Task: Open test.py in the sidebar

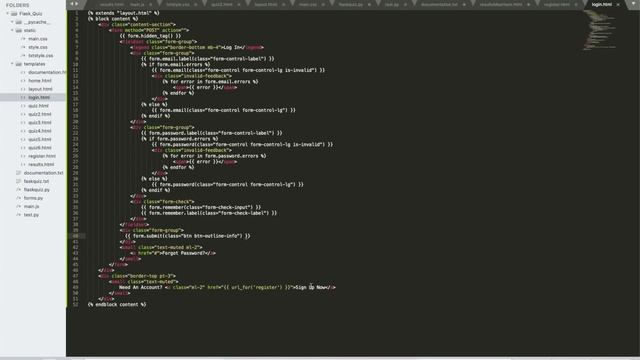Action: click(31, 215)
